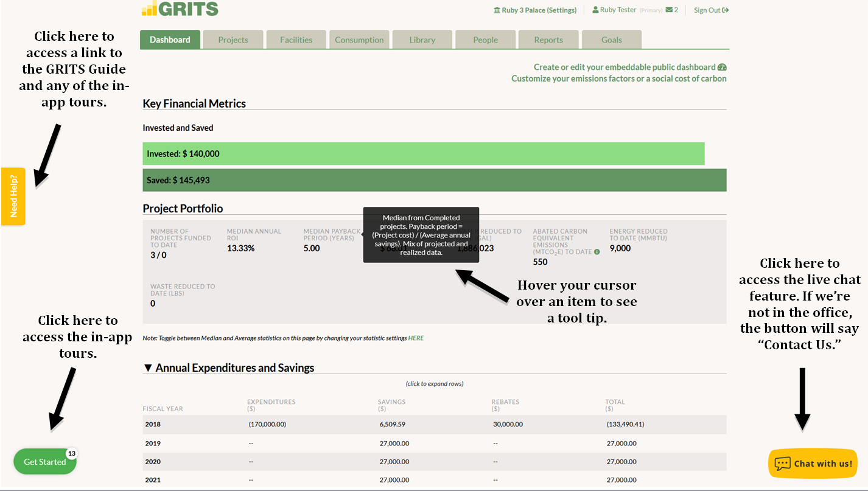The height and width of the screenshot is (491, 868).
Task: Click the Savings ($) column header
Action: (392, 405)
